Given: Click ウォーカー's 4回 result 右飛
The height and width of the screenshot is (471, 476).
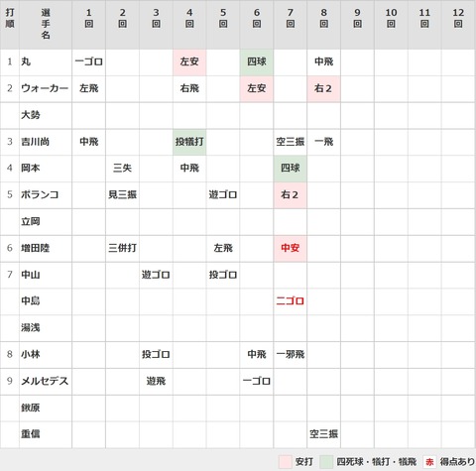Looking at the screenshot, I should [x=189, y=88].
